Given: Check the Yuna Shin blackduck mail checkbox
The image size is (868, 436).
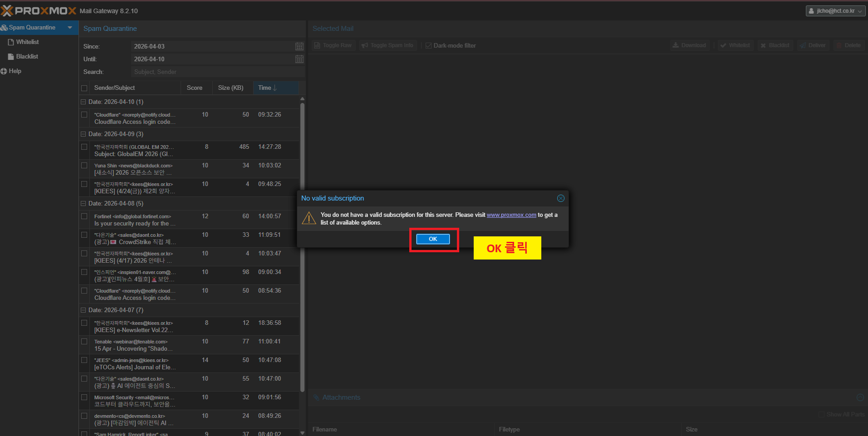Looking at the screenshot, I should tap(84, 166).
